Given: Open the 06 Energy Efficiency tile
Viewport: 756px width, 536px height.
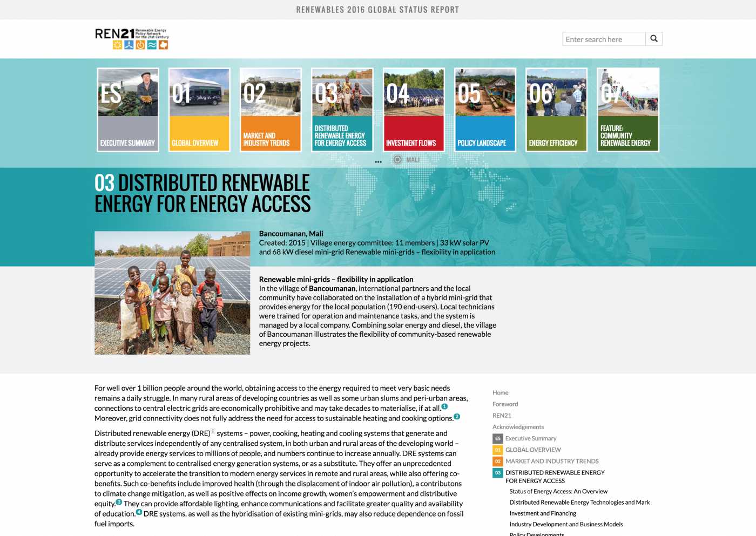Looking at the screenshot, I should tap(556, 110).
